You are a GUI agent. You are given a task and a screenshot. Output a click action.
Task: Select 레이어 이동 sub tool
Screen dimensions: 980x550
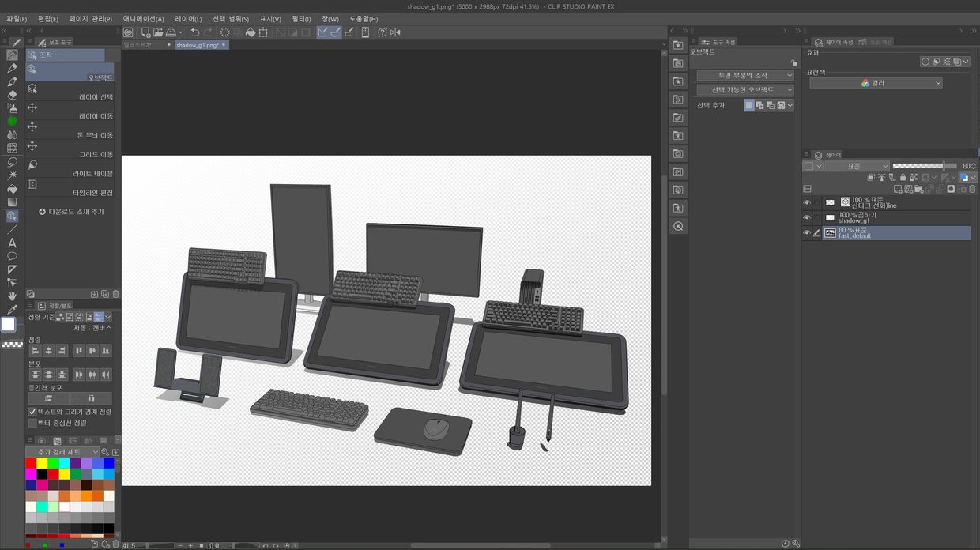click(70, 112)
